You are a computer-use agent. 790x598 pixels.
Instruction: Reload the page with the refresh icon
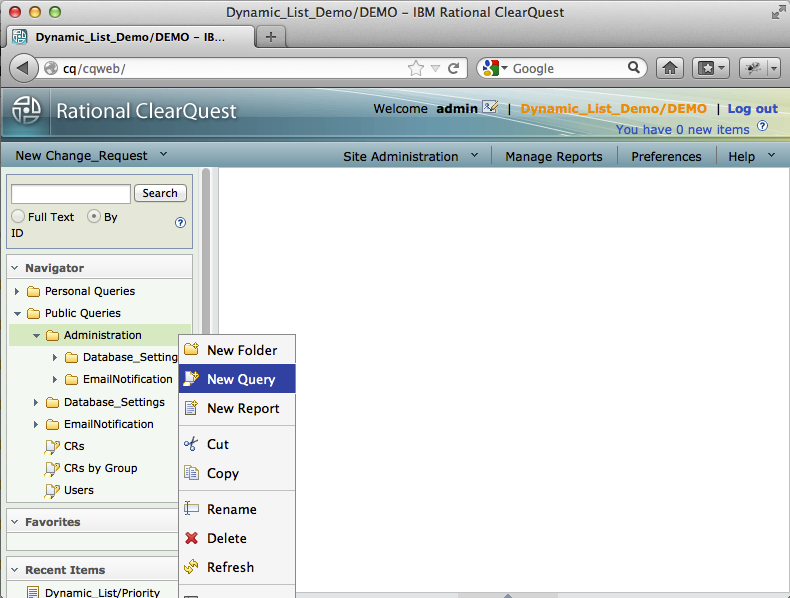click(454, 68)
